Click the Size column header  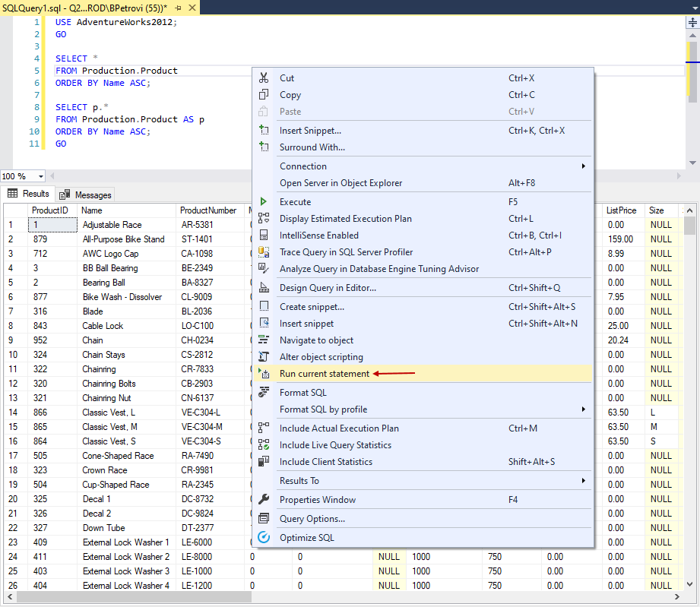point(663,210)
